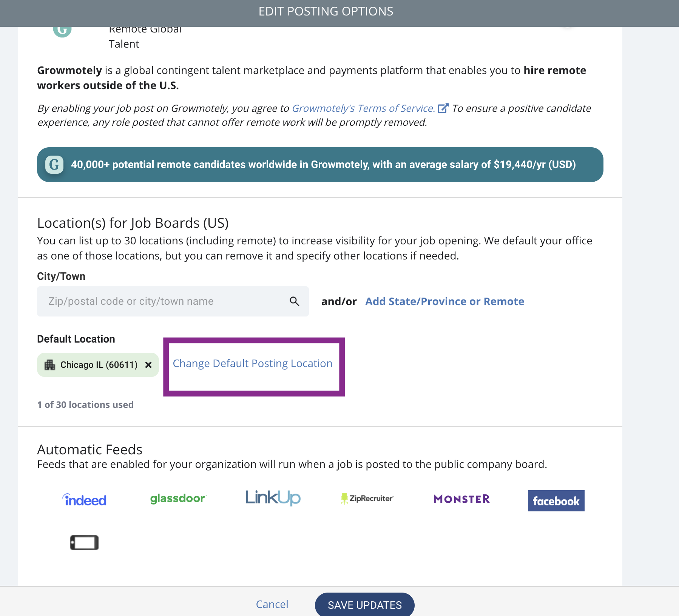Click Add State/Province or Remote
Screen dimensions: 679x616
444,301
